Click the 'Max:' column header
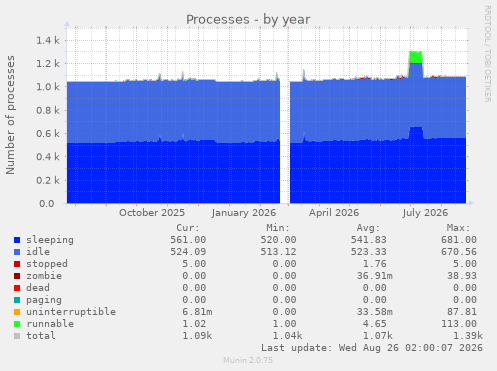This screenshot has height=371, width=497. click(x=458, y=228)
